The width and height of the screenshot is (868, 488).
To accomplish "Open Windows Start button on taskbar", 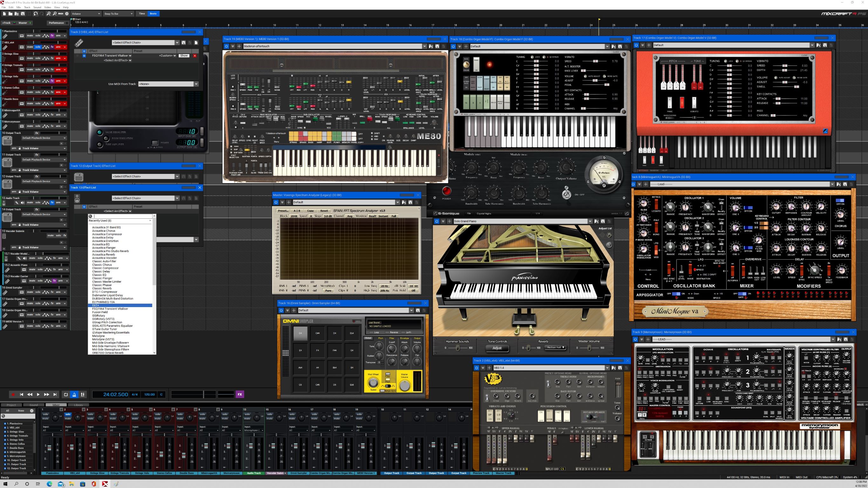I will (5, 484).
